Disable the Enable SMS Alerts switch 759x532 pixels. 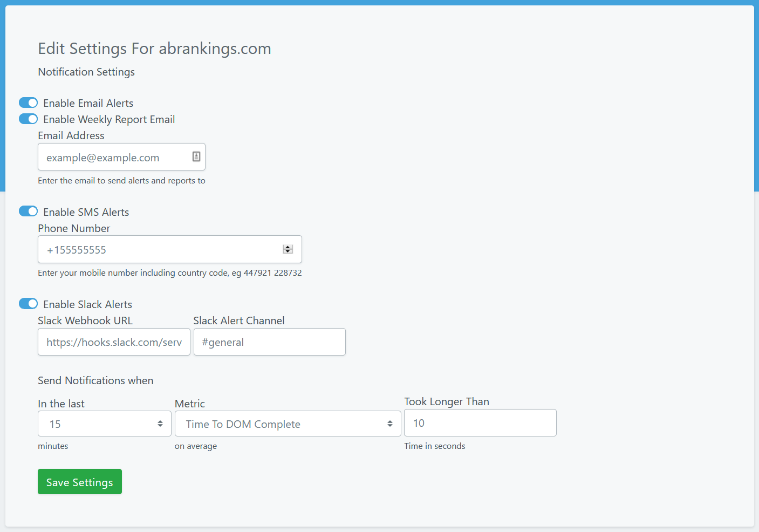pyautogui.click(x=28, y=211)
